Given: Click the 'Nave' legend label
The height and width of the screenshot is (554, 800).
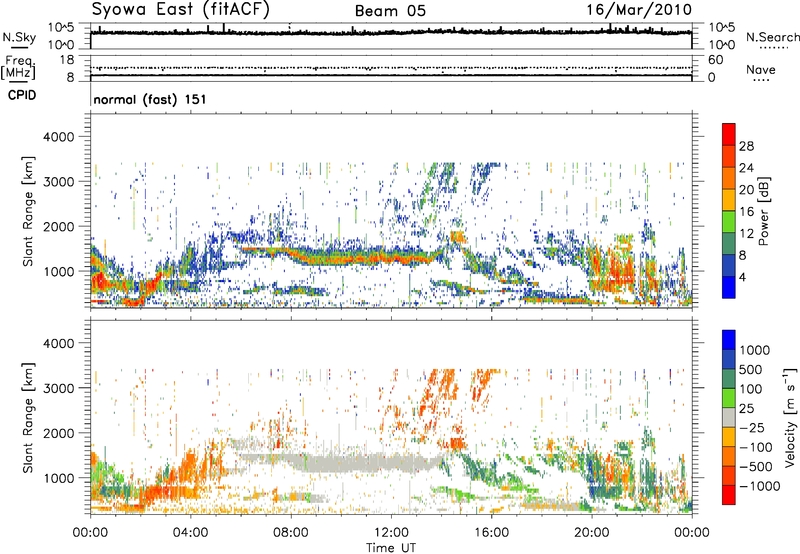Looking at the screenshot, I should [x=761, y=70].
